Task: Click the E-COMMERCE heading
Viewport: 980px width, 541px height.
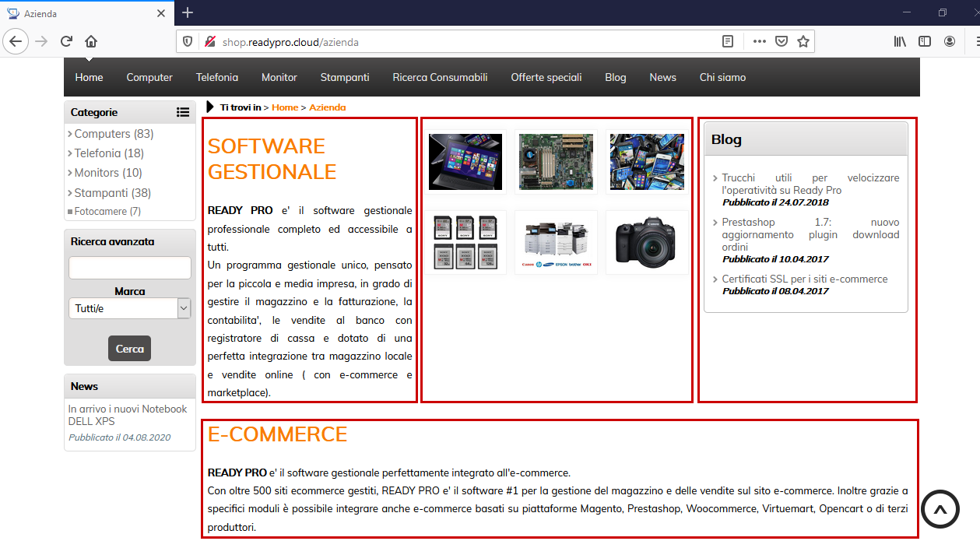Action: click(277, 434)
